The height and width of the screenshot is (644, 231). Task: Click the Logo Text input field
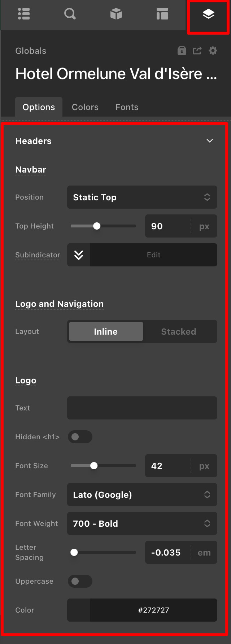click(x=142, y=408)
